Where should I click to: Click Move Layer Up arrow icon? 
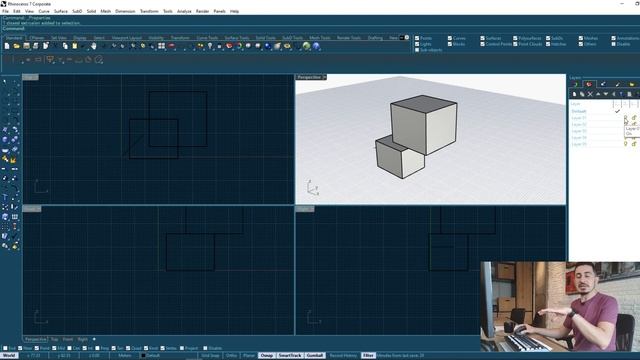click(598, 94)
